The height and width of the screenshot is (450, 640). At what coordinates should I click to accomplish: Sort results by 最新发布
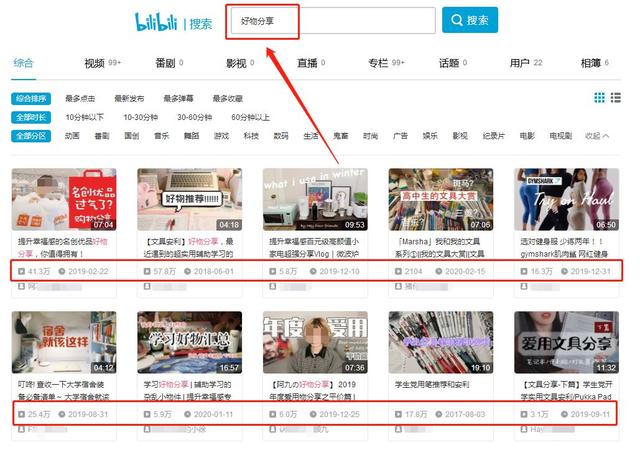(129, 99)
